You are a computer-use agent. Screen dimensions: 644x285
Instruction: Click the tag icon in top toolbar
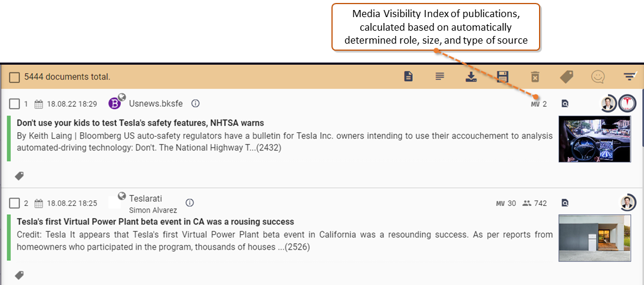(x=566, y=76)
